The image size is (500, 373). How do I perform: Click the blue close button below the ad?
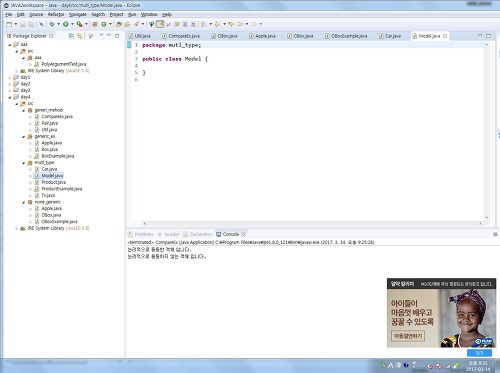[479, 352]
